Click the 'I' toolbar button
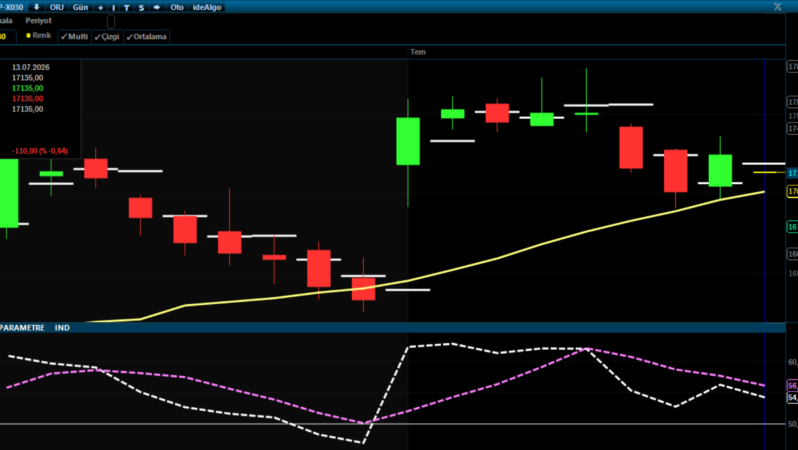The height and width of the screenshot is (450, 798). click(x=113, y=7)
